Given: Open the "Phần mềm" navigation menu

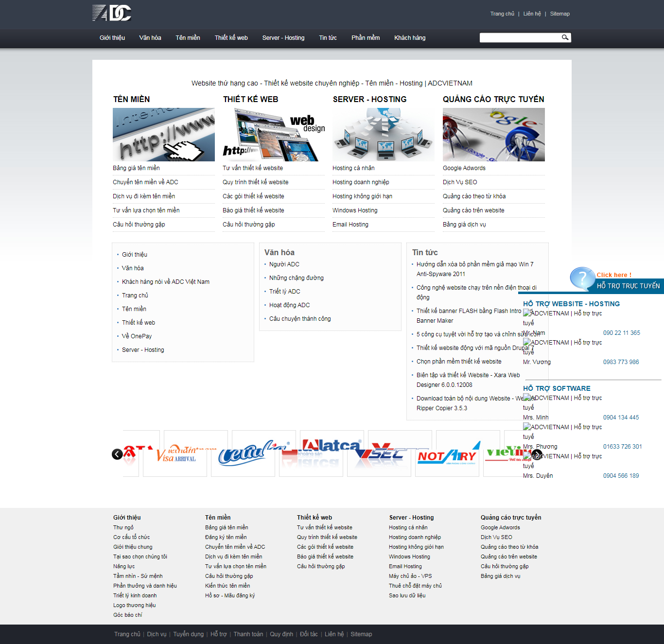Looking at the screenshot, I should [x=365, y=37].
